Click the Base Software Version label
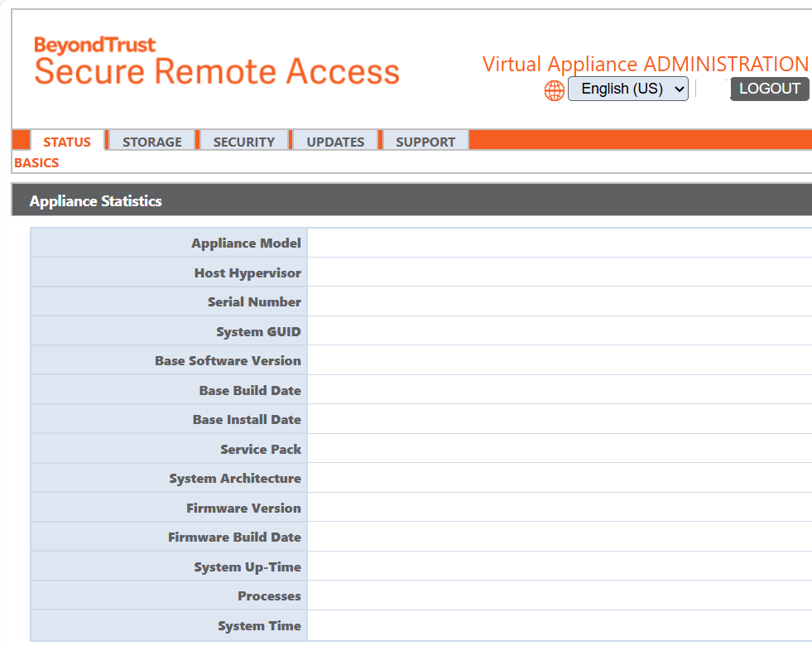Viewport: 812px width, 646px height. pyautogui.click(x=228, y=360)
